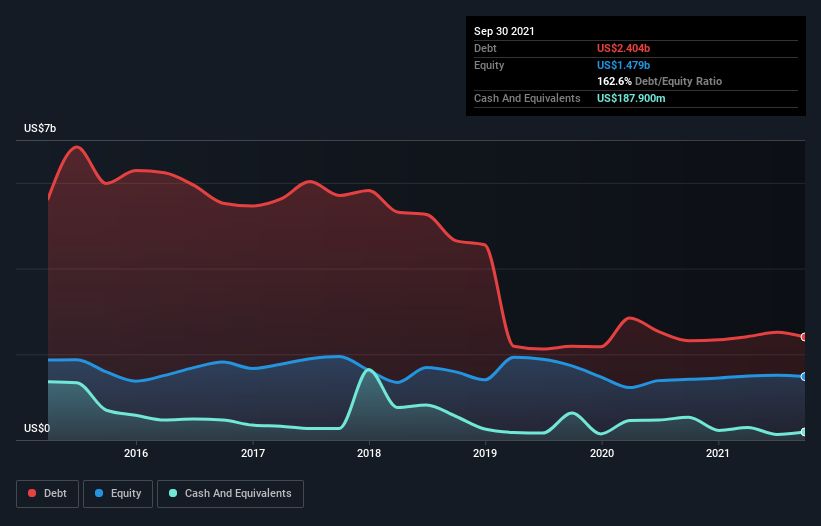Click the 162.6% Debt/Equity Ratio text

pos(659,82)
